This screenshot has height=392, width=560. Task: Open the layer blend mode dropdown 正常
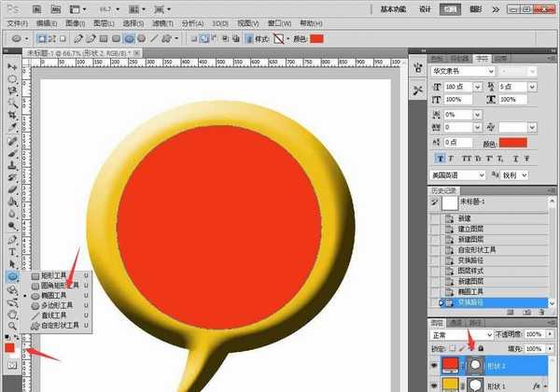coord(458,333)
